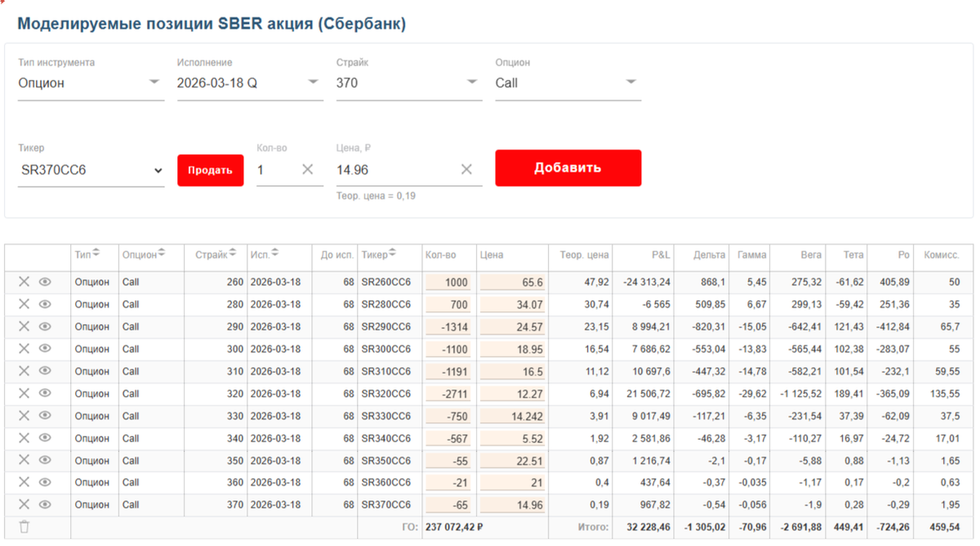Clear the Цена price field
Screen dimensions: 980x546
466,169
